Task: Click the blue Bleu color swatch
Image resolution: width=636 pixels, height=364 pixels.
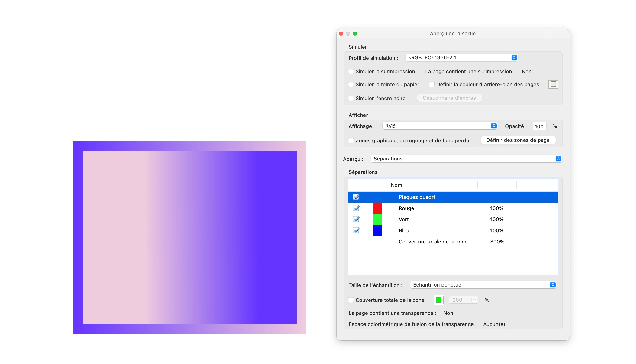Action: (x=377, y=230)
